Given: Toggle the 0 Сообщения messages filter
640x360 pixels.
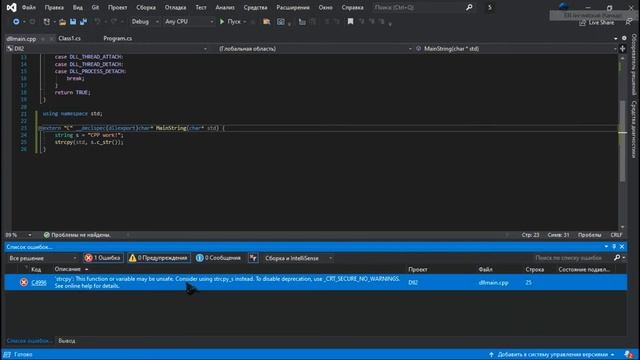Looking at the screenshot, I should pyautogui.click(x=218, y=258).
